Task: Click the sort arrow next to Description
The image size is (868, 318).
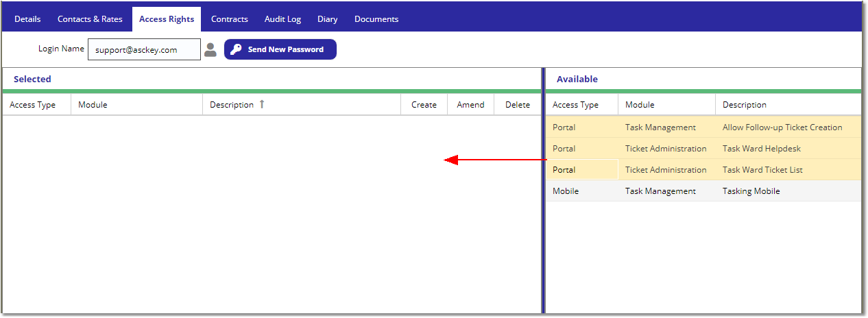Action: click(261, 104)
